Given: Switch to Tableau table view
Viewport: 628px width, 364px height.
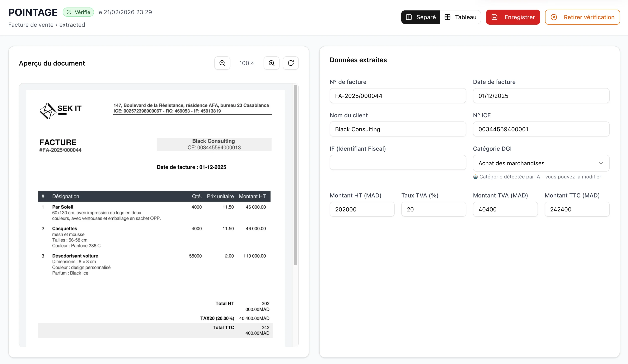Looking at the screenshot, I should (x=460, y=17).
